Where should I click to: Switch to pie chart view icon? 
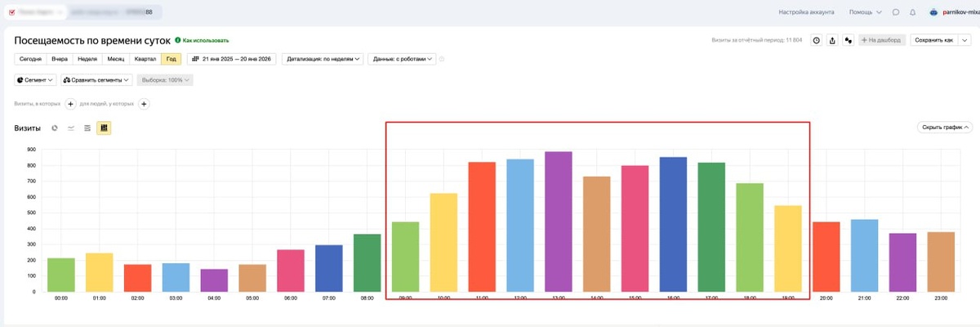55,128
